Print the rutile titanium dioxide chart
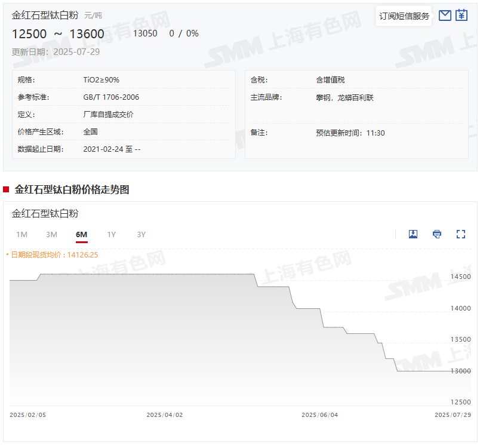Image resolution: width=480 pixels, height=448 pixels. [x=437, y=234]
